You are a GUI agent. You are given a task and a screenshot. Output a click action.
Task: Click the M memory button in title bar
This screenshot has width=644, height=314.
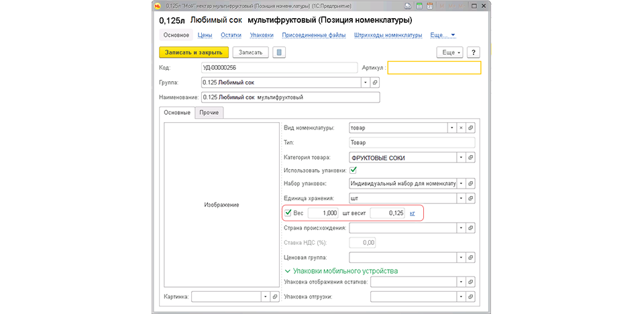point(442,7)
